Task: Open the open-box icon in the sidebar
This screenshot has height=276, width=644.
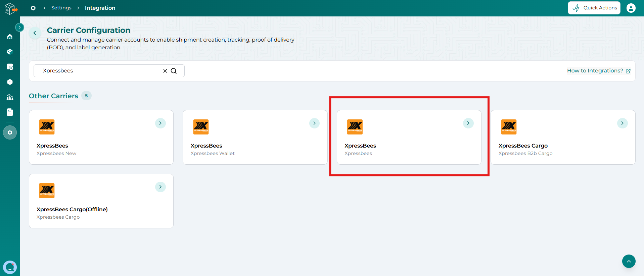Action: [x=10, y=52]
